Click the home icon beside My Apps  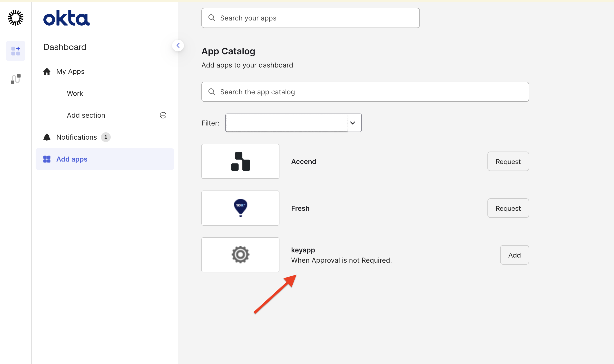click(x=47, y=71)
